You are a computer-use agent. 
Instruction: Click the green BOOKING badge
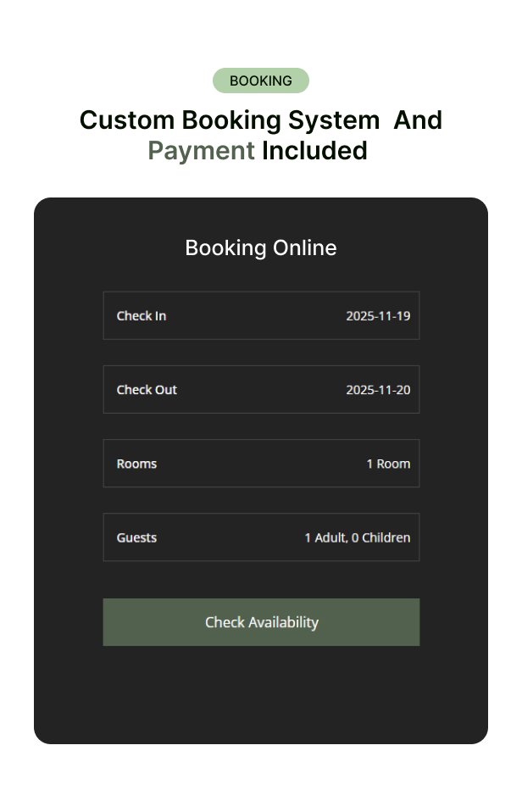click(261, 81)
